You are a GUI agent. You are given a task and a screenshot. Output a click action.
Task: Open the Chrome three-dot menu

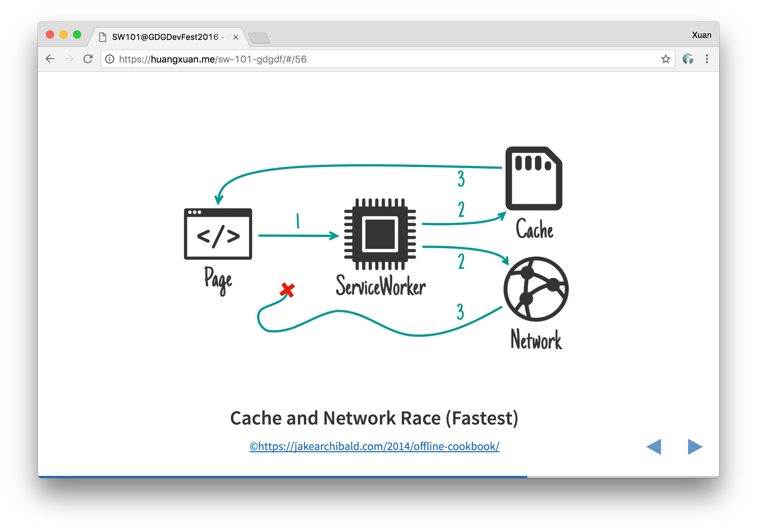[x=707, y=59]
